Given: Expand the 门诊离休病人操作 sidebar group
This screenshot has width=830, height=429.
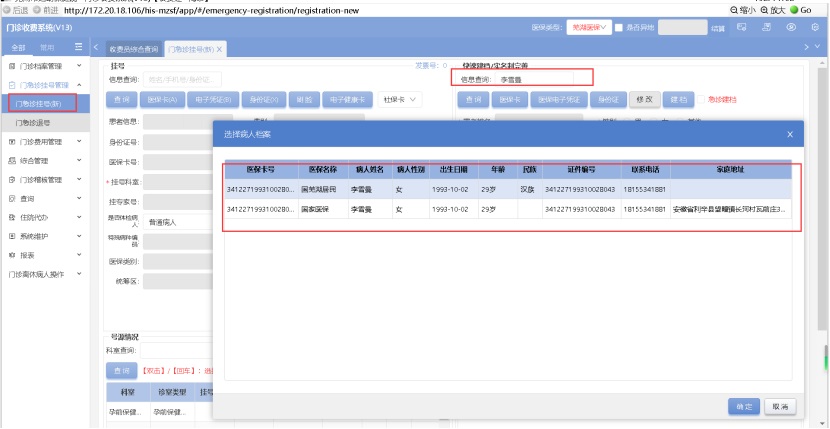Looking at the screenshot, I should (79, 274).
